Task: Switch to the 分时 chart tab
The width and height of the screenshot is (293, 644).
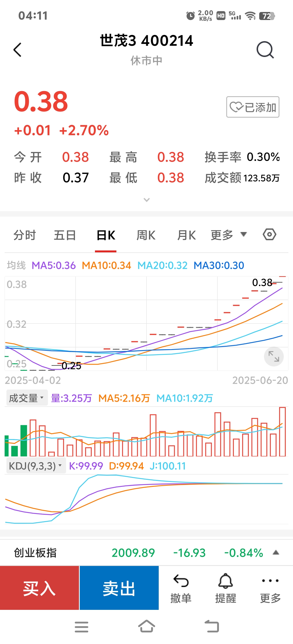Action: click(25, 235)
